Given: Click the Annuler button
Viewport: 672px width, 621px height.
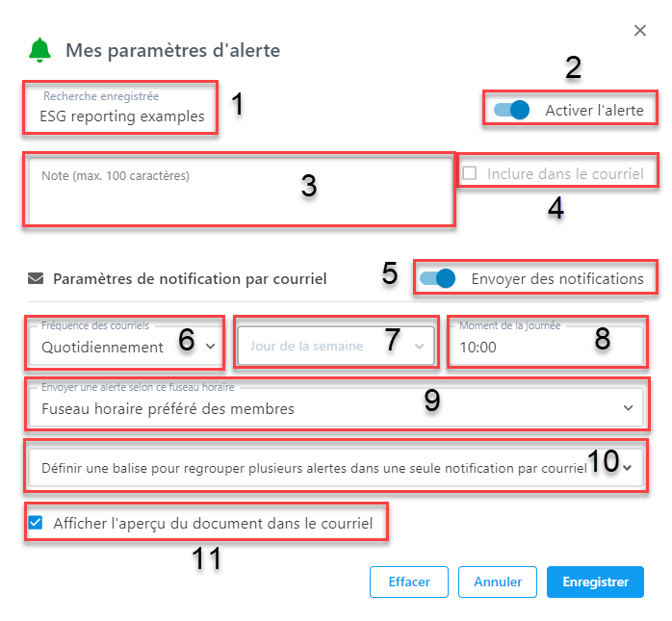Looking at the screenshot, I should 498,582.
